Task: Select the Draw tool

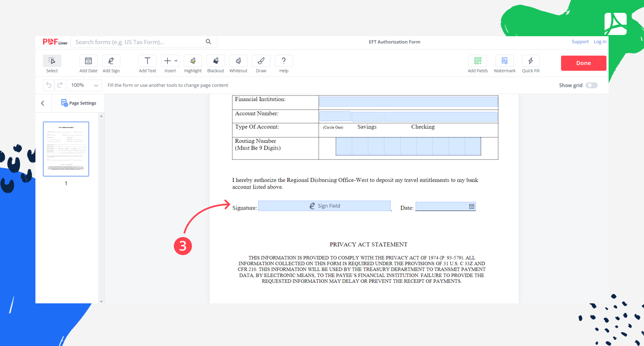Action: [x=261, y=64]
